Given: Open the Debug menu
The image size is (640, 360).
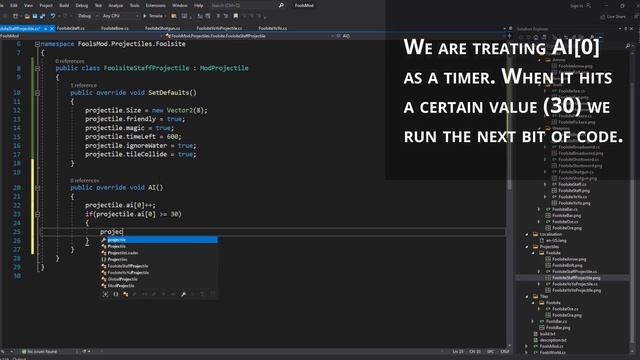Looking at the screenshot, I should click(x=82, y=5).
